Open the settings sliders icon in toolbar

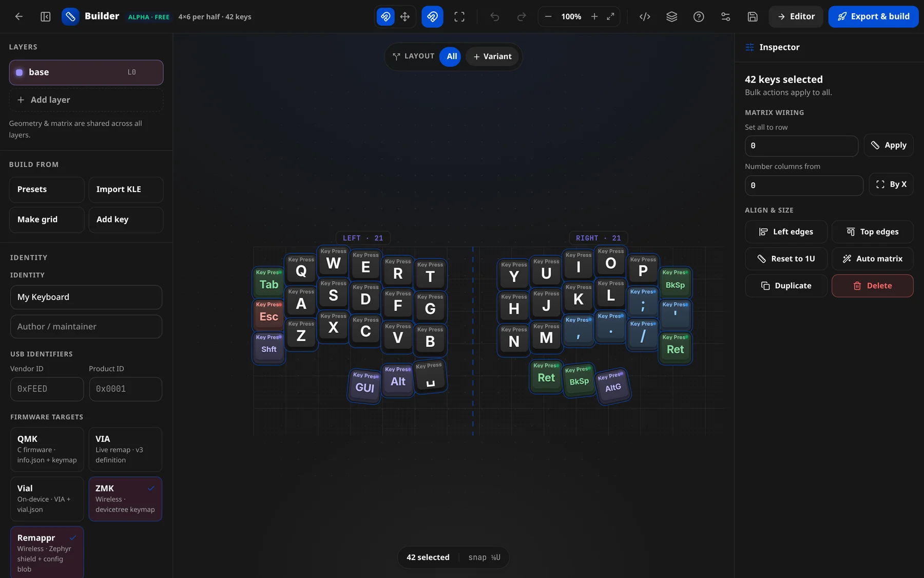click(x=725, y=16)
